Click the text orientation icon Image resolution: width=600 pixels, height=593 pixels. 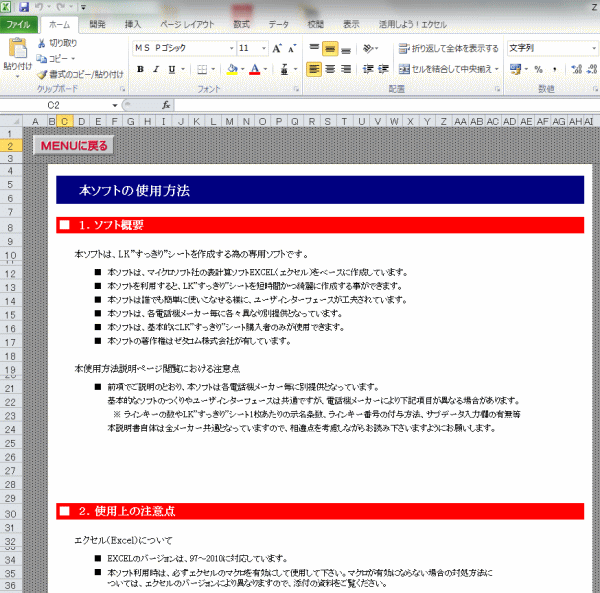click(x=368, y=49)
